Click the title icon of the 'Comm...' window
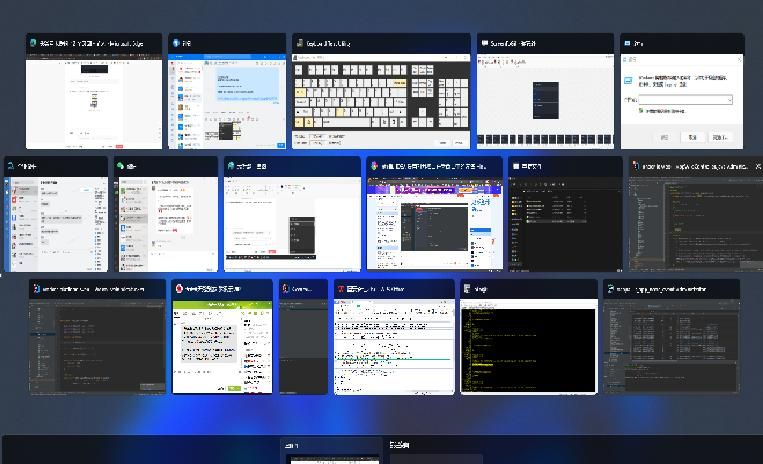Image resolution: width=763 pixels, height=464 pixels. click(x=286, y=289)
